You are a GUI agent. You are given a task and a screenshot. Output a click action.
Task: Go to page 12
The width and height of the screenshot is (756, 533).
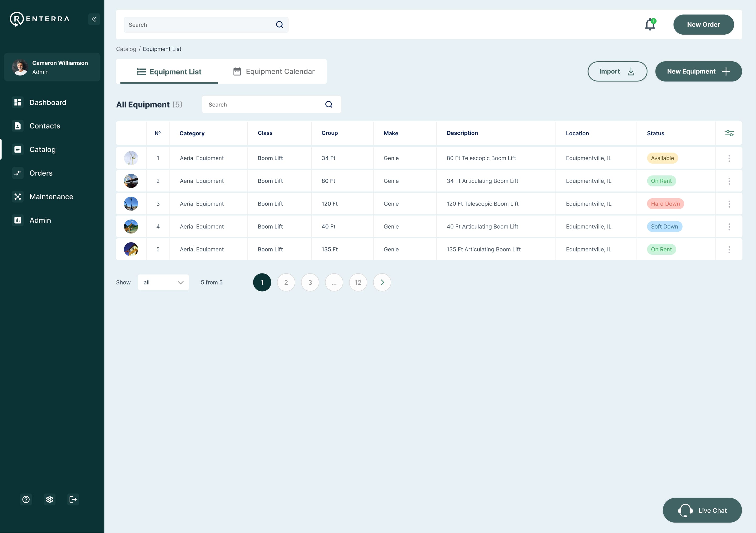(358, 282)
